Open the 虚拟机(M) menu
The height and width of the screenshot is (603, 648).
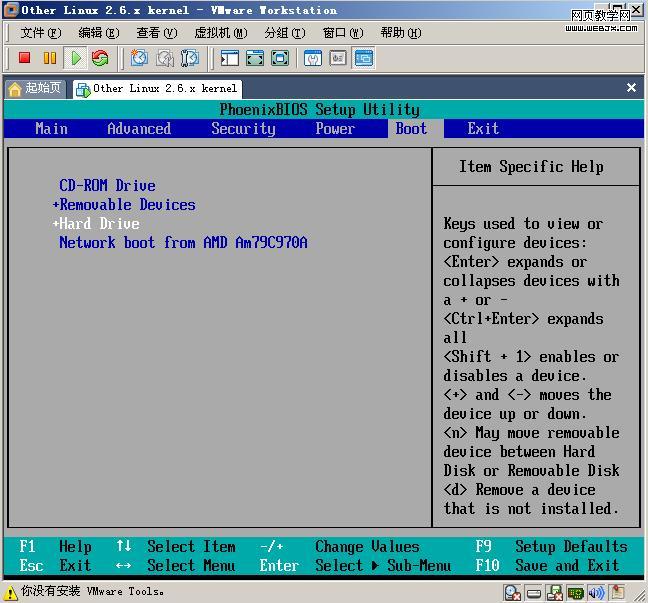click(221, 32)
